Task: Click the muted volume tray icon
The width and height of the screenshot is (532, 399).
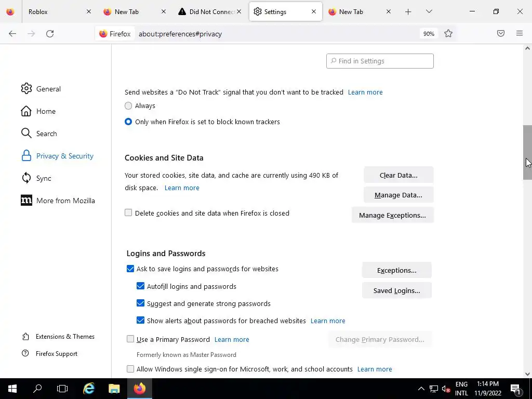Action: [x=446, y=389]
